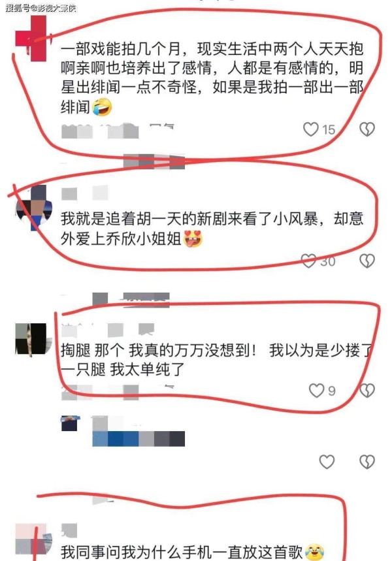Like the blurred reply comment

click(327, 462)
